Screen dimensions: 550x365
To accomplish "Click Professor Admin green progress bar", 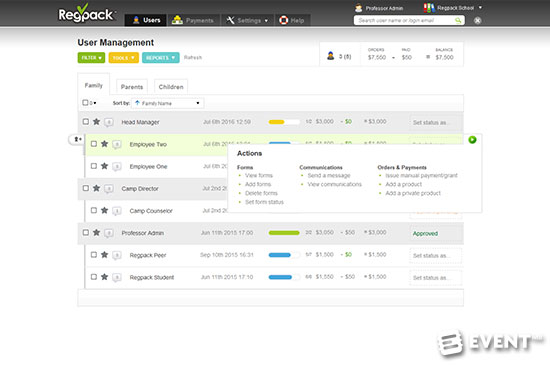I will (x=284, y=233).
